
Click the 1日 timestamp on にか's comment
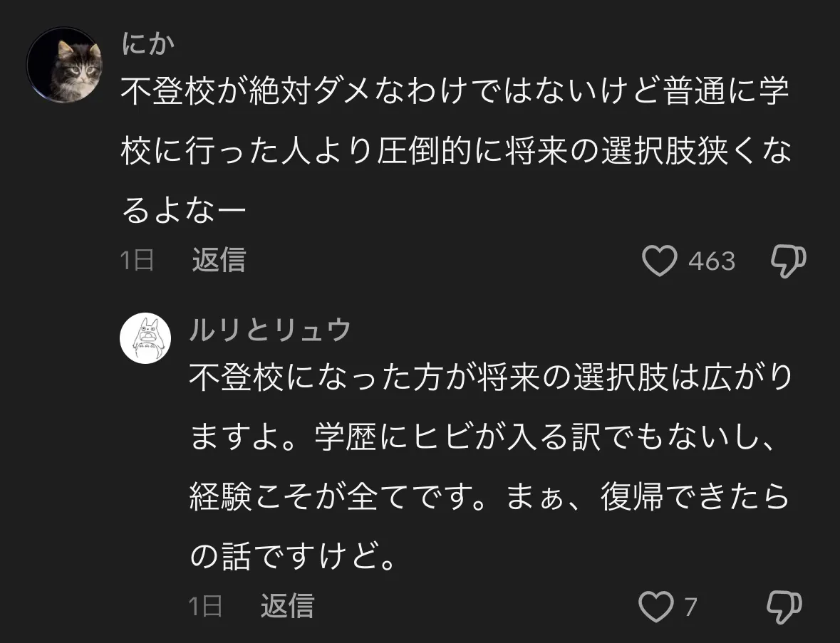click(137, 260)
